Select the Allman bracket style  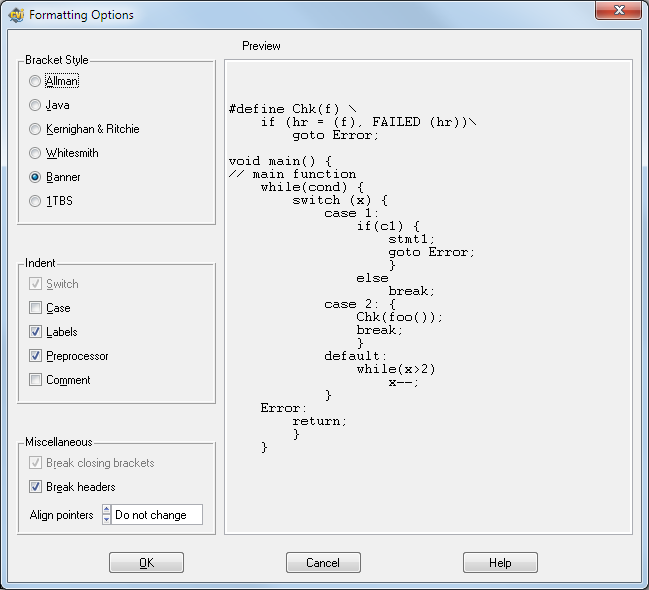[x=36, y=81]
